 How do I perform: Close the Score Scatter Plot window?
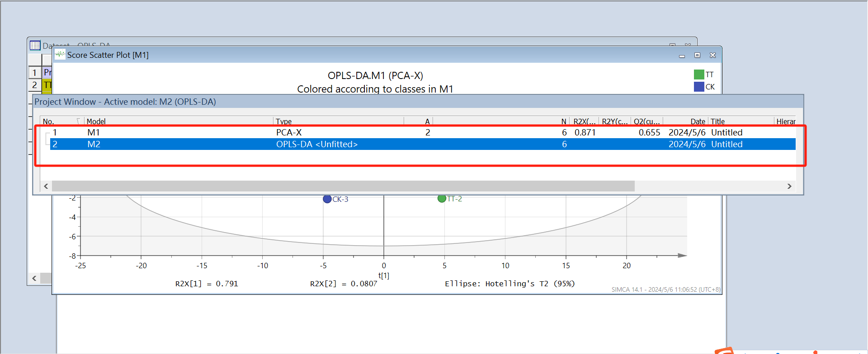click(x=712, y=55)
